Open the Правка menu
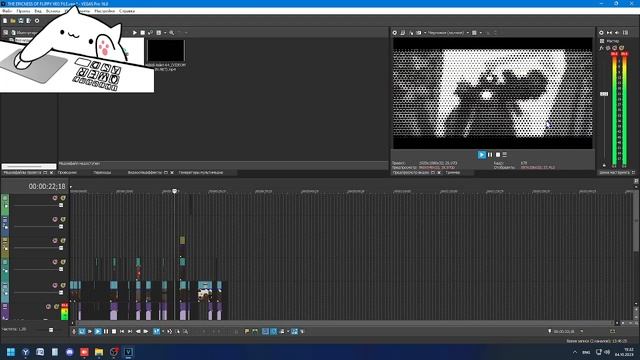Screen dimensions: 640x360 click(23, 11)
